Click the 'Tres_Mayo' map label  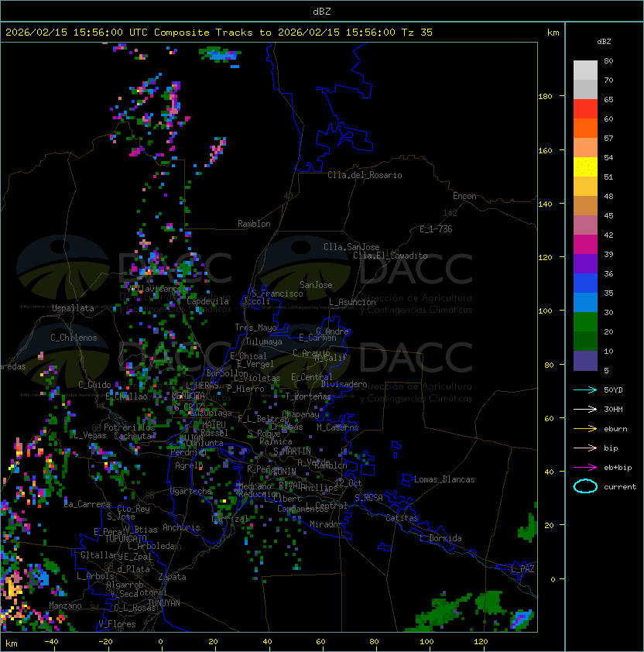255,328
